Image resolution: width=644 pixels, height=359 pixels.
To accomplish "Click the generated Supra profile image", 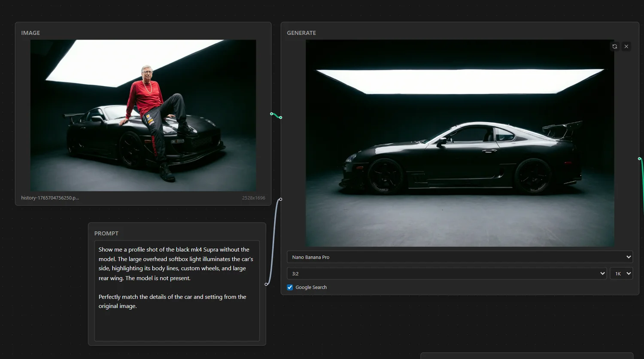I will point(459,143).
